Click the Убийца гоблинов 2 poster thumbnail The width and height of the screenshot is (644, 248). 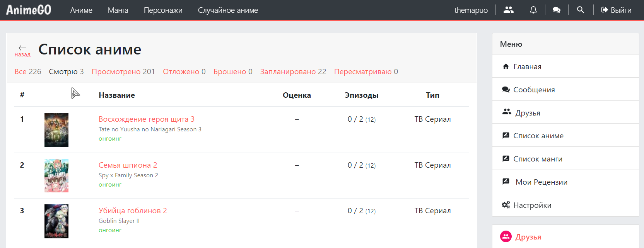(56, 221)
